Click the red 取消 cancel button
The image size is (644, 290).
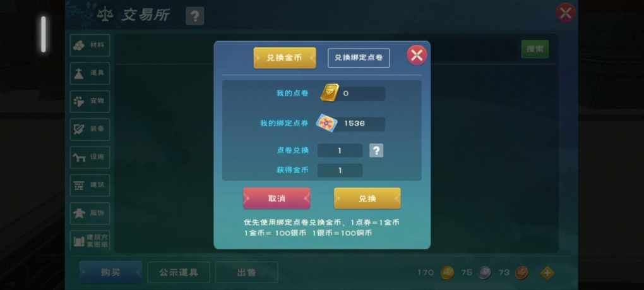click(x=277, y=199)
